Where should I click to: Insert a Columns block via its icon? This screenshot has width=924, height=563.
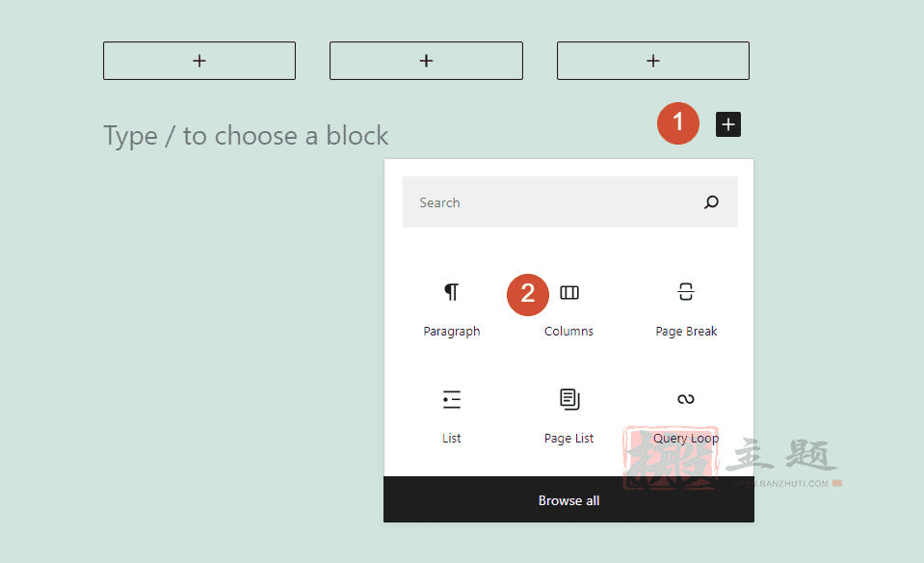(569, 292)
